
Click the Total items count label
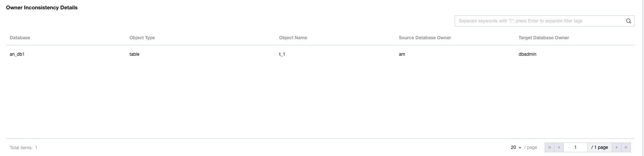(x=24, y=148)
